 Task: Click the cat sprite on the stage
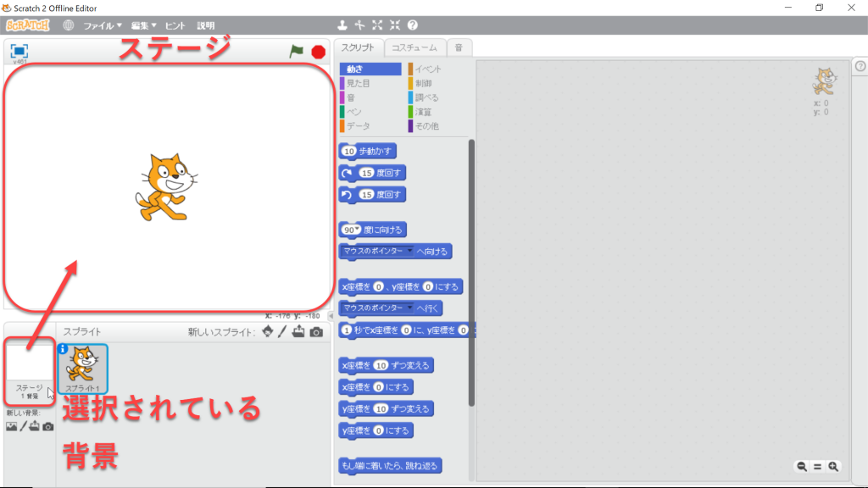(x=166, y=187)
